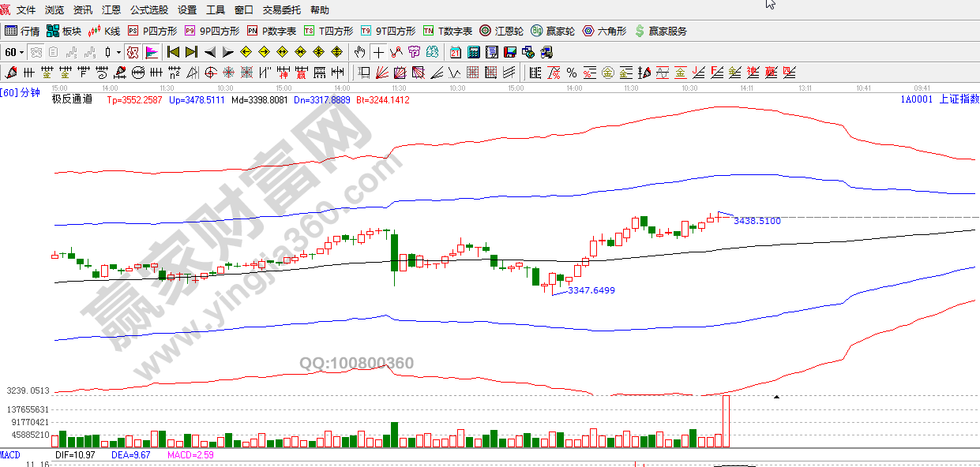Click the 3438.5100 price level label
980x467 pixels.
(x=757, y=222)
